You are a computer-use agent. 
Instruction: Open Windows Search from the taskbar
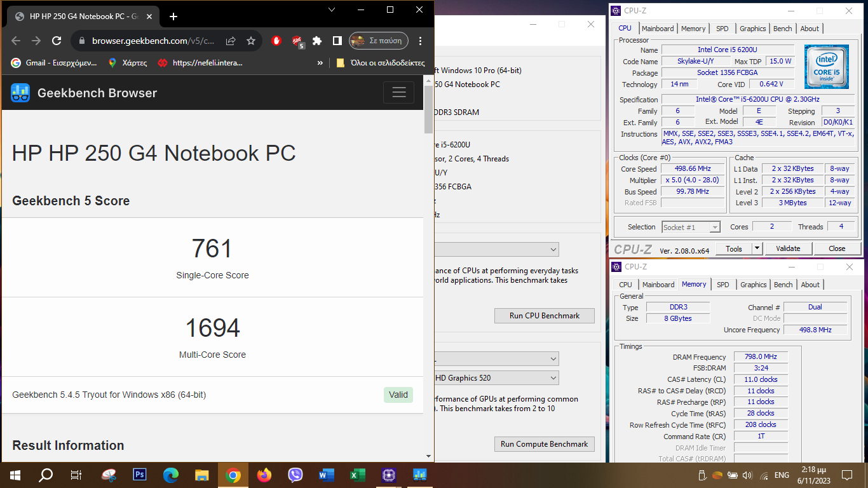click(46, 475)
